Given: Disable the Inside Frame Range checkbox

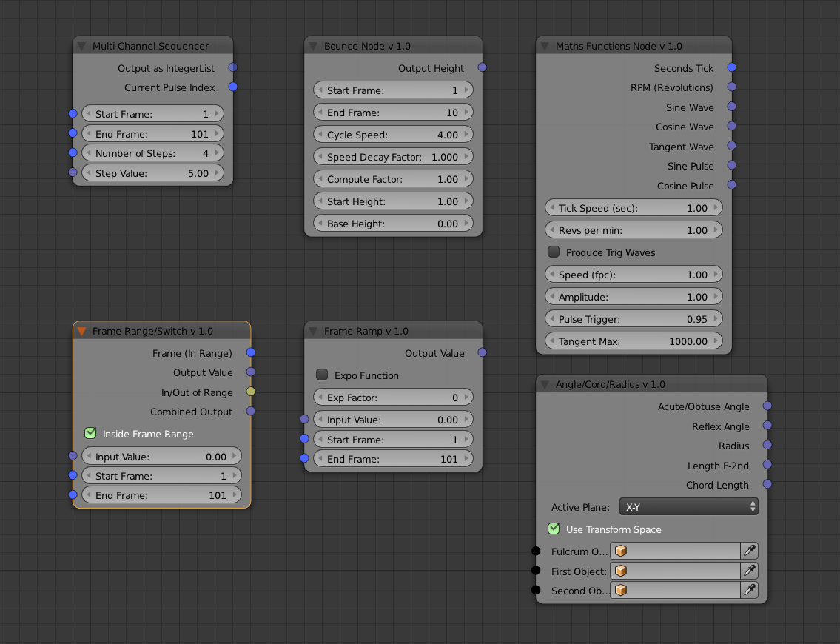Looking at the screenshot, I should [x=91, y=433].
